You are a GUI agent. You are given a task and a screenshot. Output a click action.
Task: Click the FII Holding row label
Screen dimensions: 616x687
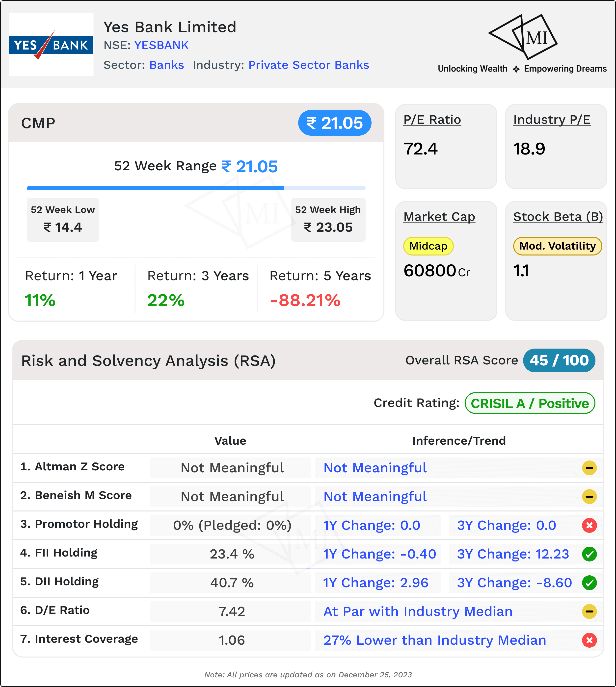click(59, 553)
